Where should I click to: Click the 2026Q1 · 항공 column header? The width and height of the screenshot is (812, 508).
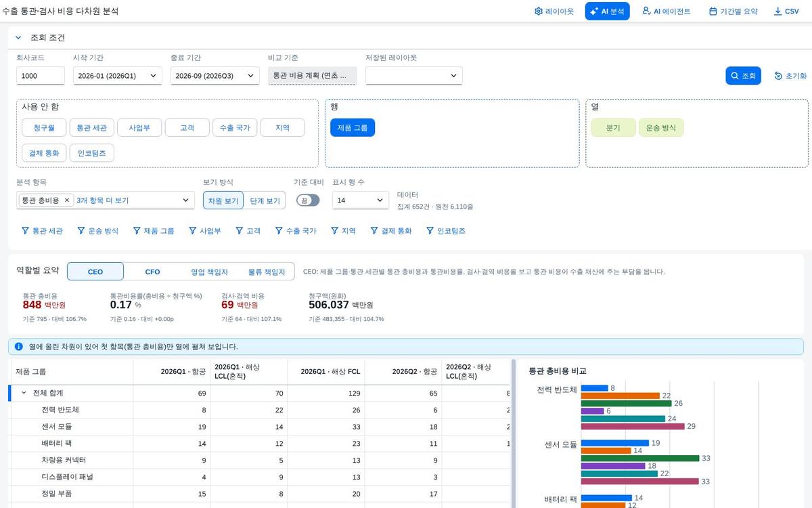click(x=172, y=371)
